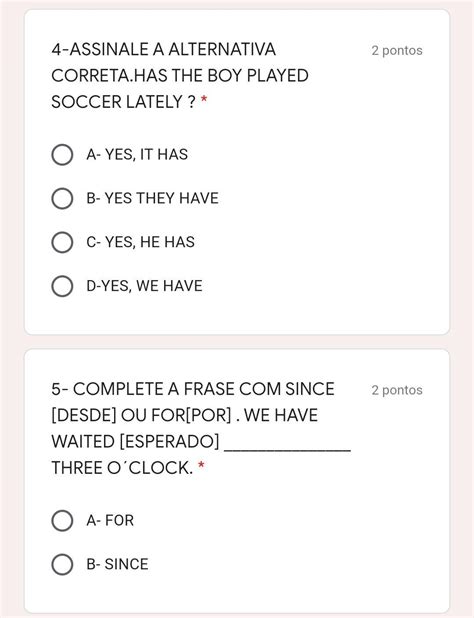474x618 pixels.
Task: Click the 'WAITED [ESPERADO]' text in question 5
Action: (x=135, y=441)
